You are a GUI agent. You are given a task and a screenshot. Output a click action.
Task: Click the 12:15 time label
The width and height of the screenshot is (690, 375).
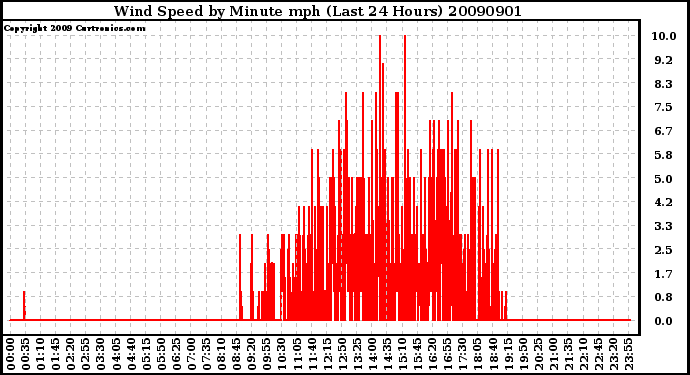(327, 354)
